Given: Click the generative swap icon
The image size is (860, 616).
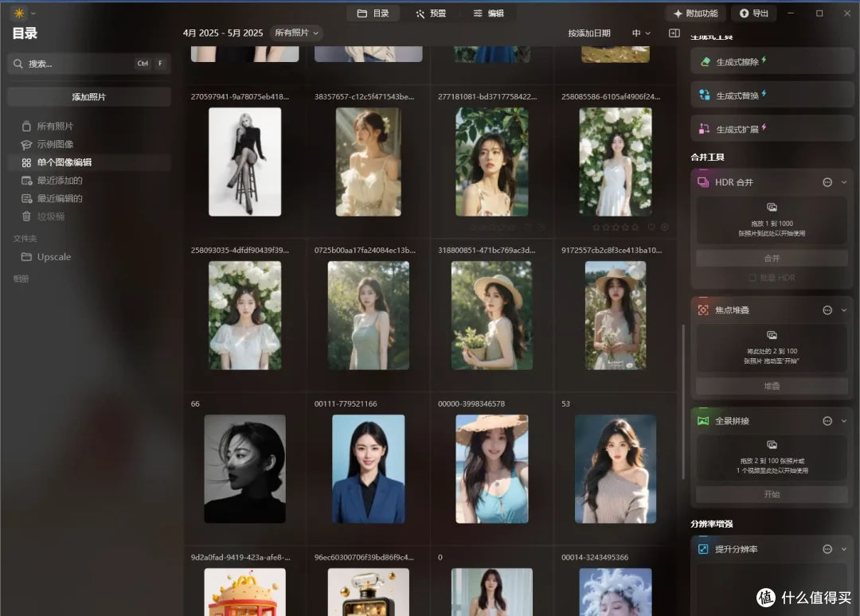Looking at the screenshot, I should tap(705, 96).
